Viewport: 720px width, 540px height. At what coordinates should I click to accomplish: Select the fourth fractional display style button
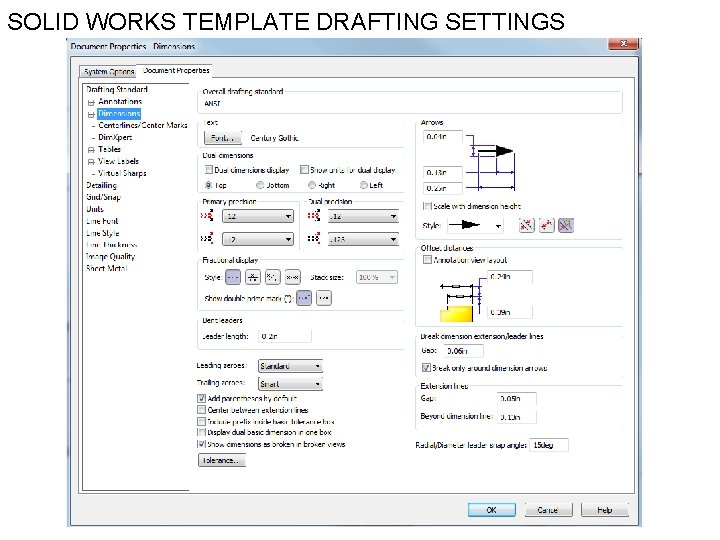[x=292, y=277]
